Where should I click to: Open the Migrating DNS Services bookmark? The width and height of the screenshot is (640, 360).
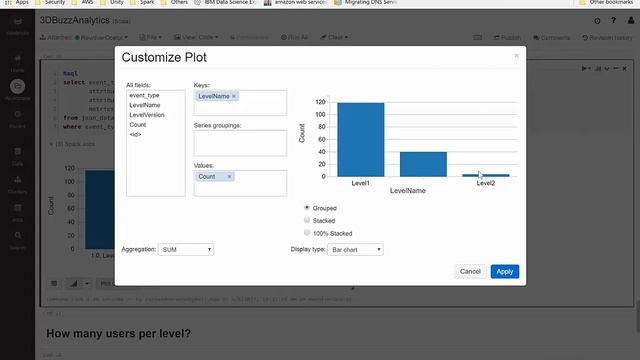[365, 2]
